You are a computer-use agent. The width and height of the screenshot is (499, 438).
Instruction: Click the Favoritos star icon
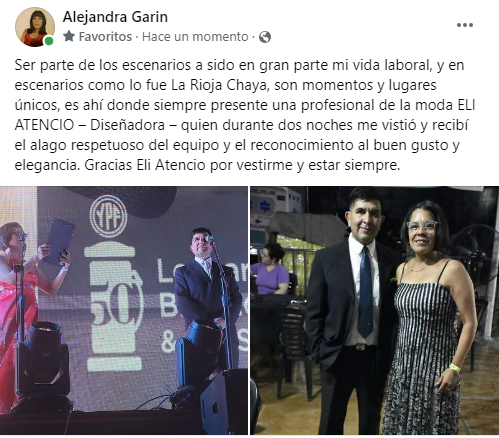69,36
